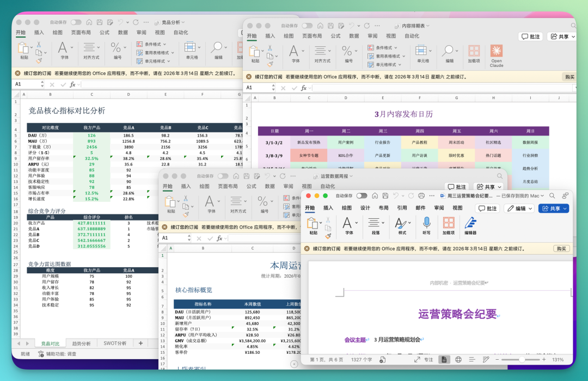Click Save icon in 内容排期表 title bar
This screenshot has height=381, width=588.
click(x=331, y=26)
